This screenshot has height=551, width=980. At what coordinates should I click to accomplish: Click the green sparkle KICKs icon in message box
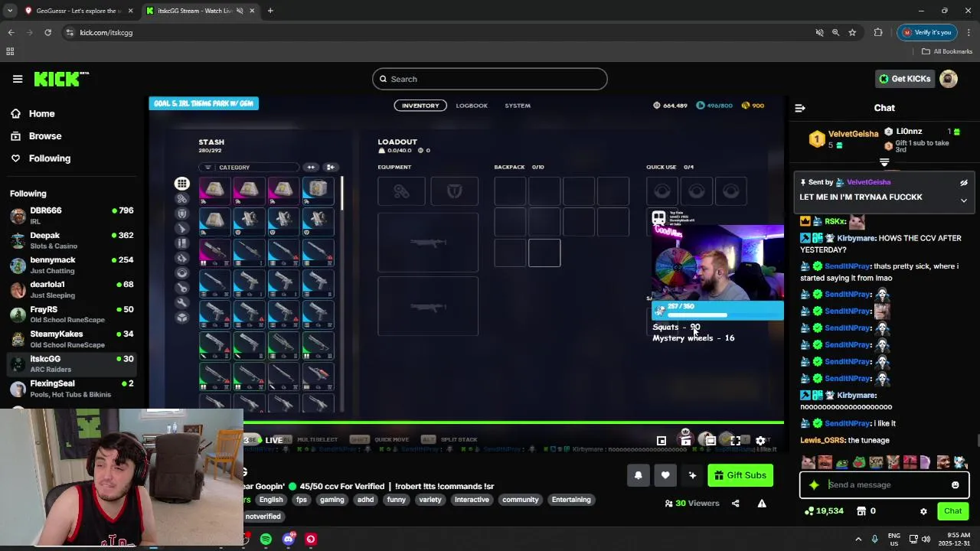pyautogui.click(x=814, y=484)
